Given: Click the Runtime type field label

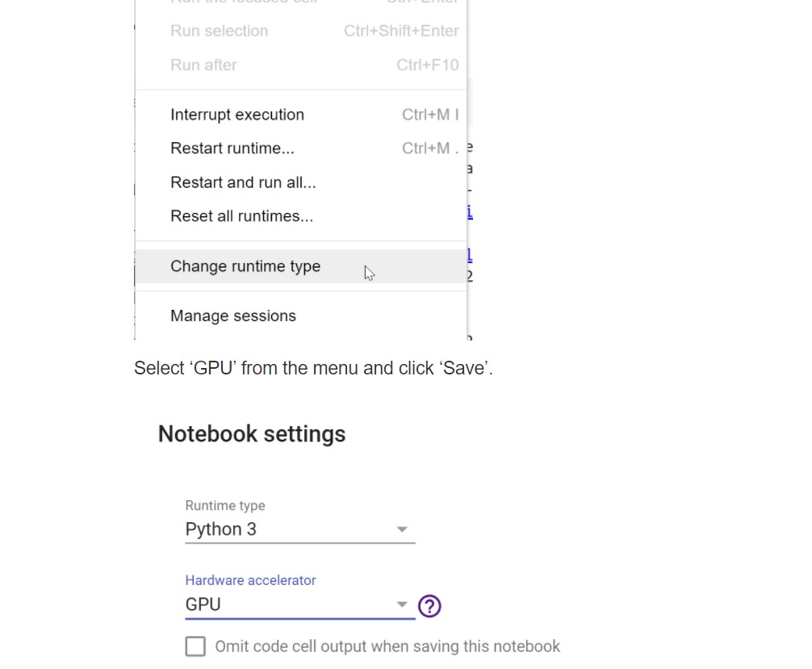Looking at the screenshot, I should (x=225, y=506).
